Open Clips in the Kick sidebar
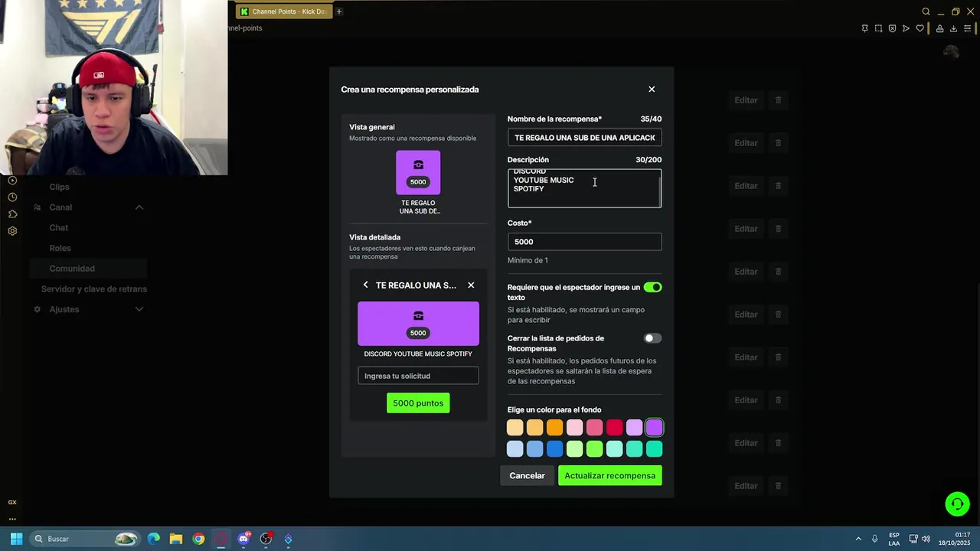980x551 pixels. point(59,187)
